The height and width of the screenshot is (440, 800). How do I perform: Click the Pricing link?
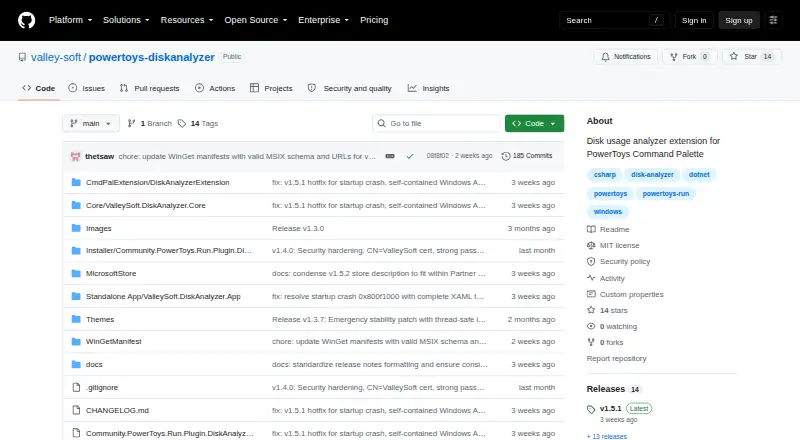click(374, 20)
